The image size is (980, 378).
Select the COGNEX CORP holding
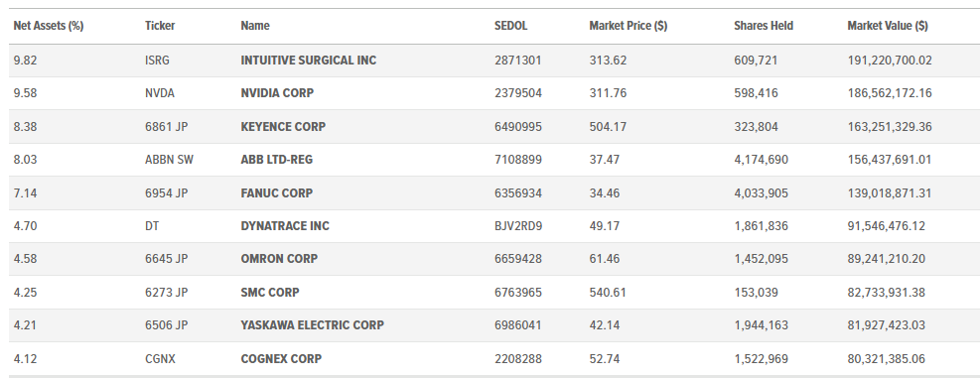(281, 359)
